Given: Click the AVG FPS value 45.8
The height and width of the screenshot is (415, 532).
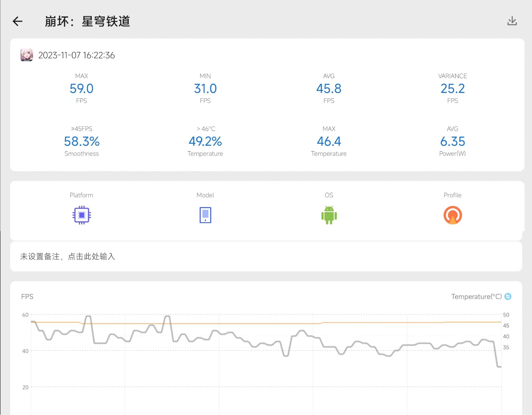Looking at the screenshot, I should click(329, 89).
